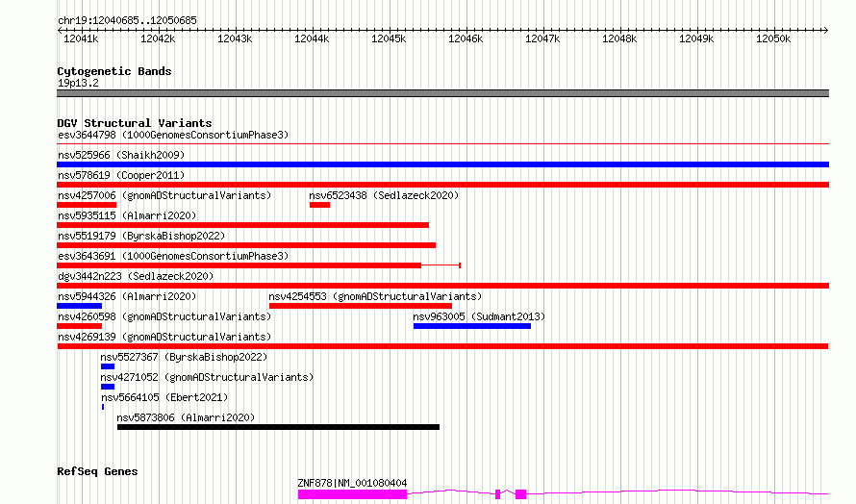Click the chr19:12040685..12050685 coordinate label
The height and width of the screenshot is (504, 856).
[x=127, y=20]
